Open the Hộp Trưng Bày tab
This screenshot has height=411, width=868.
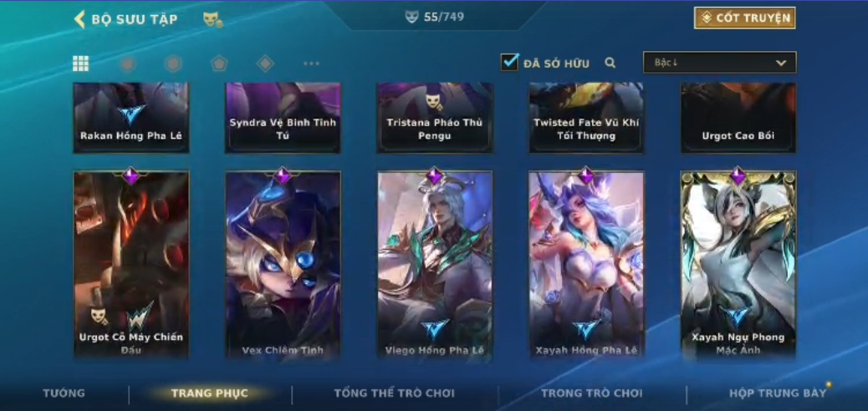coord(777,393)
